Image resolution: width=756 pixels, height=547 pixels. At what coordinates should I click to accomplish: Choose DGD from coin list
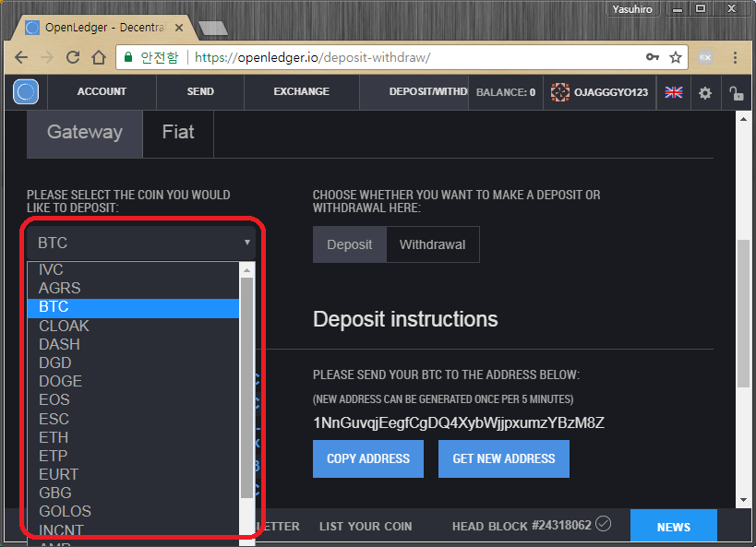coord(134,363)
